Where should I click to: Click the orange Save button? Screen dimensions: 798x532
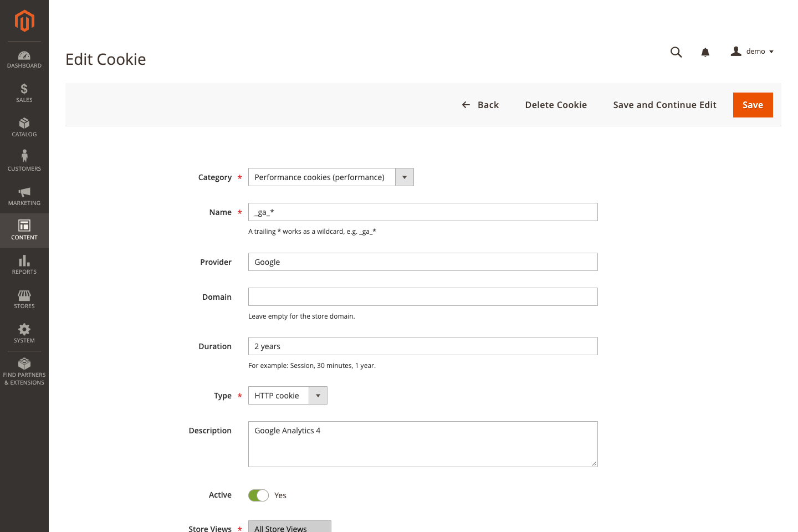pos(753,105)
